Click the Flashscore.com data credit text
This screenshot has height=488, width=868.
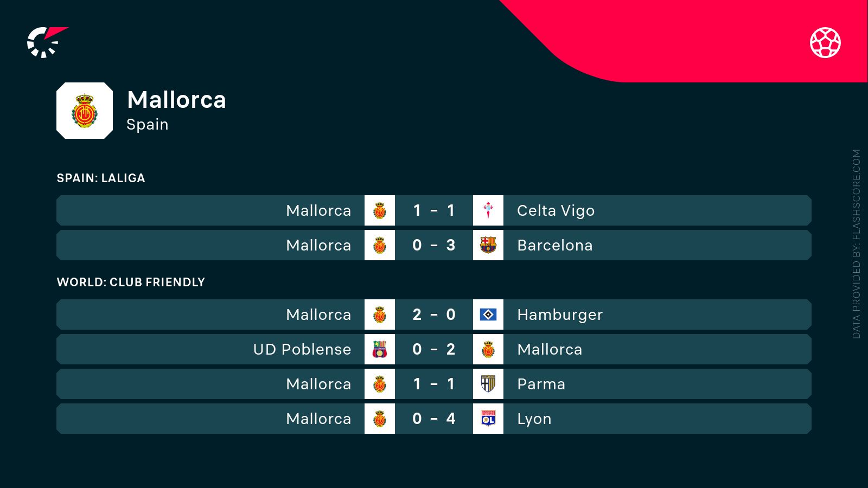[857, 244]
